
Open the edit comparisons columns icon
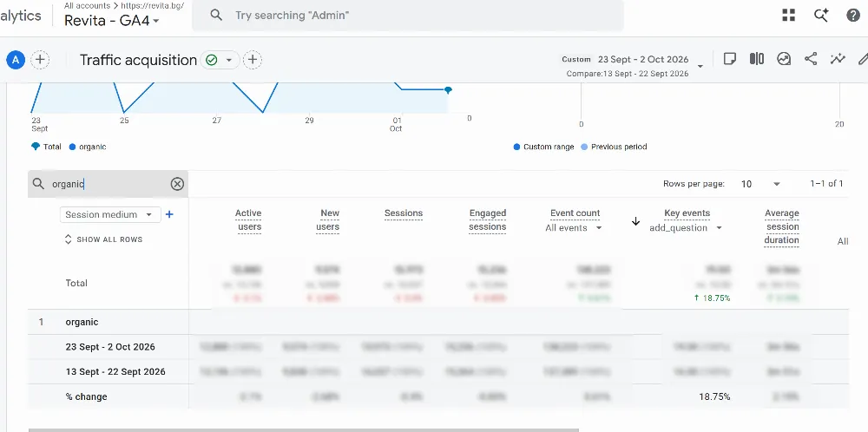tap(757, 59)
